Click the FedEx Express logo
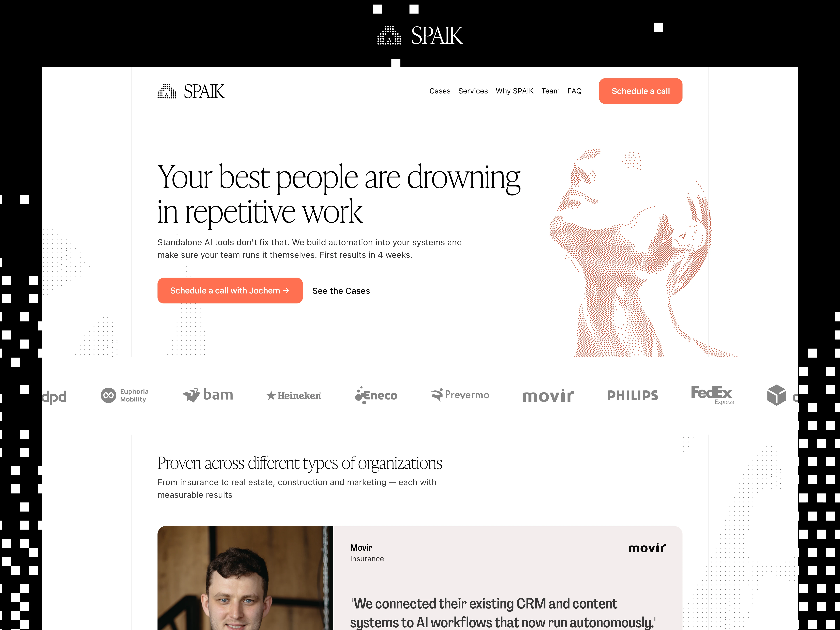840x630 pixels. click(712, 395)
